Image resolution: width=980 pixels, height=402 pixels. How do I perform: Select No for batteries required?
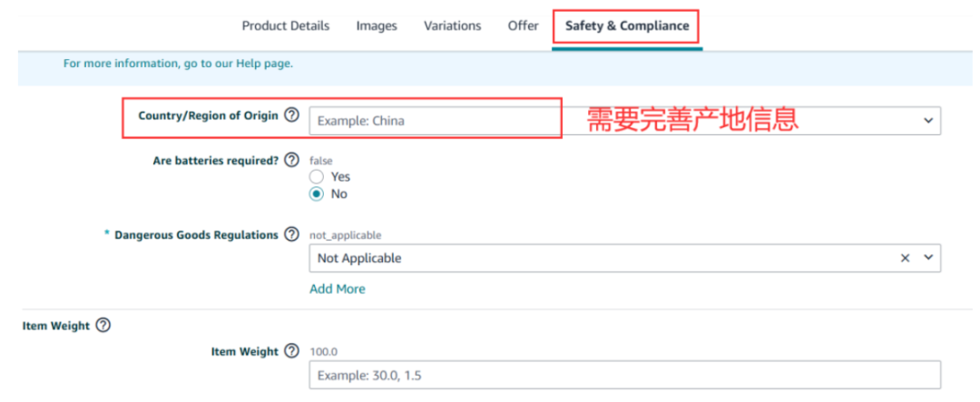pos(317,194)
